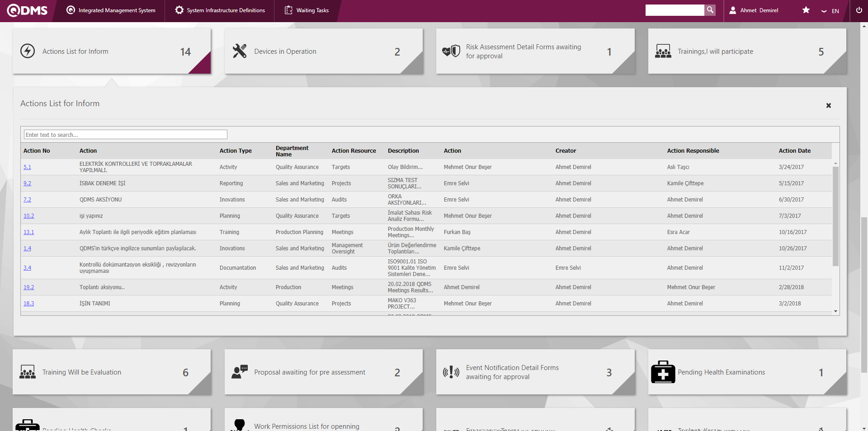Viewport: 868px width, 431px height.
Task: Click the QDMS logo
Action: coord(27,10)
